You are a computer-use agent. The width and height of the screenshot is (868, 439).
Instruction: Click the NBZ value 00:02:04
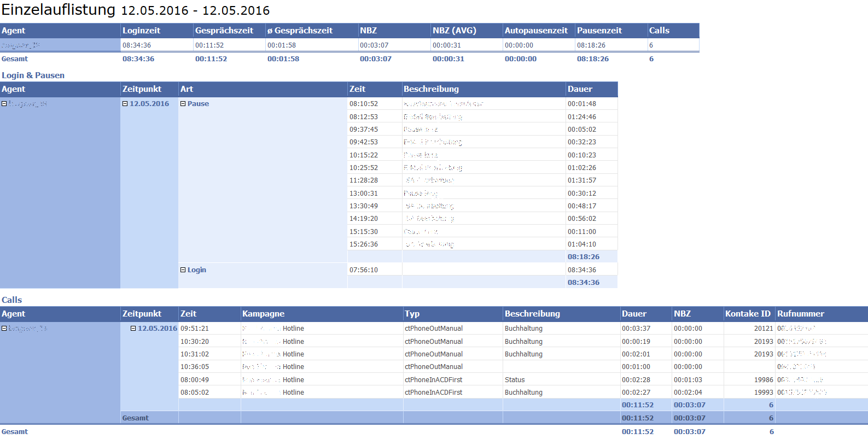point(688,393)
